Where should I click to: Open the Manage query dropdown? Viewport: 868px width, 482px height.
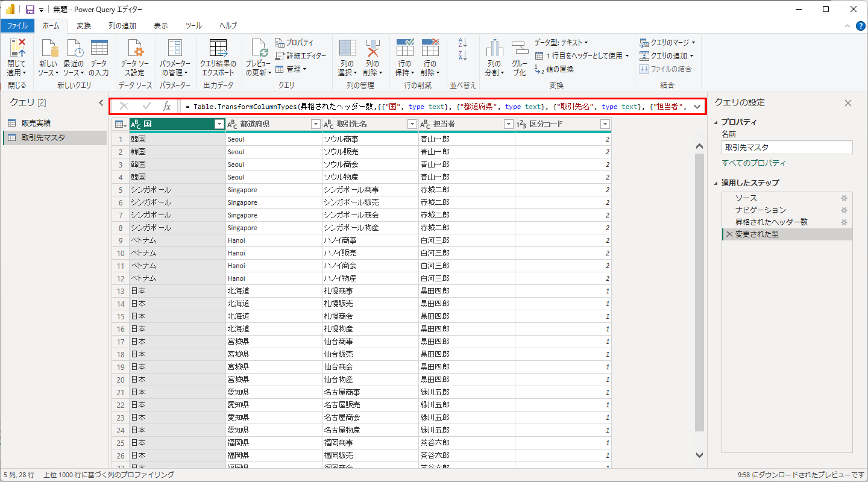tap(292, 69)
